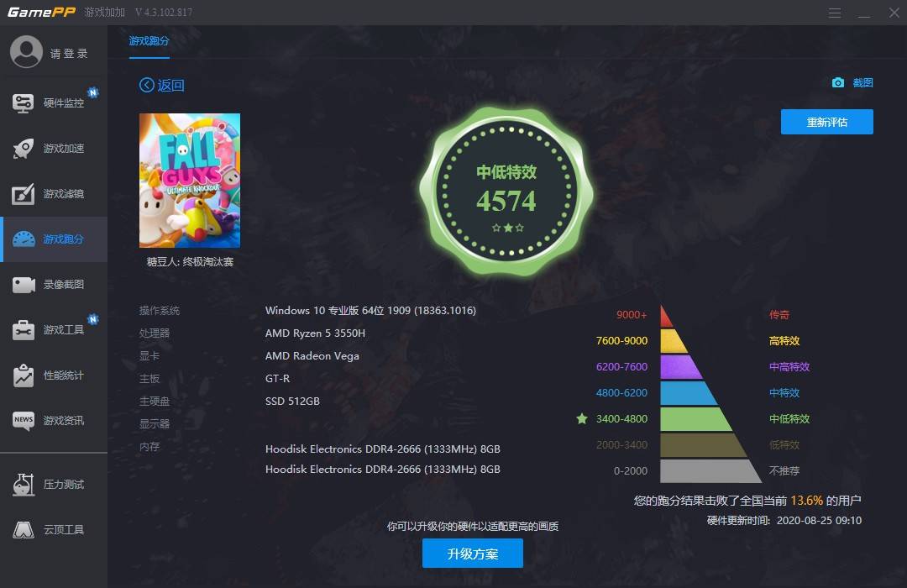
Task: Open the 云顶工具 sidebar icon
Action: click(x=24, y=529)
